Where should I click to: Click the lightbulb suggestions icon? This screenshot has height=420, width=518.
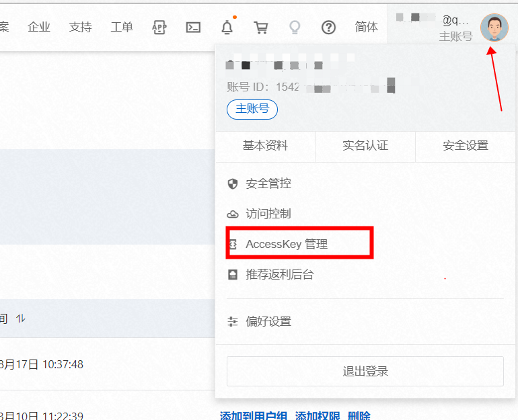click(294, 28)
